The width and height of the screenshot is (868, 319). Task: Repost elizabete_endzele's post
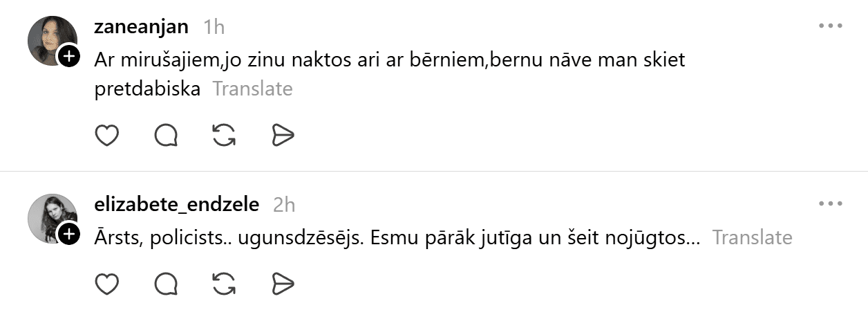tap(225, 284)
